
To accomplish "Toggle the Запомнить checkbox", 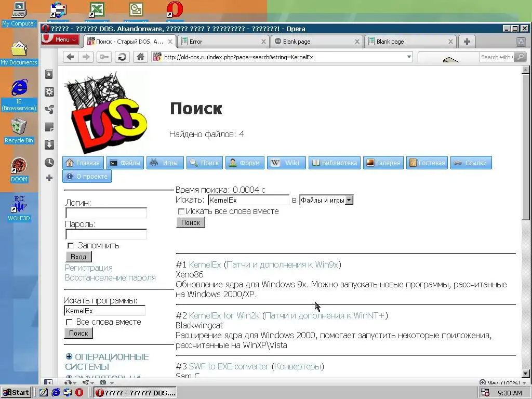I will point(71,246).
